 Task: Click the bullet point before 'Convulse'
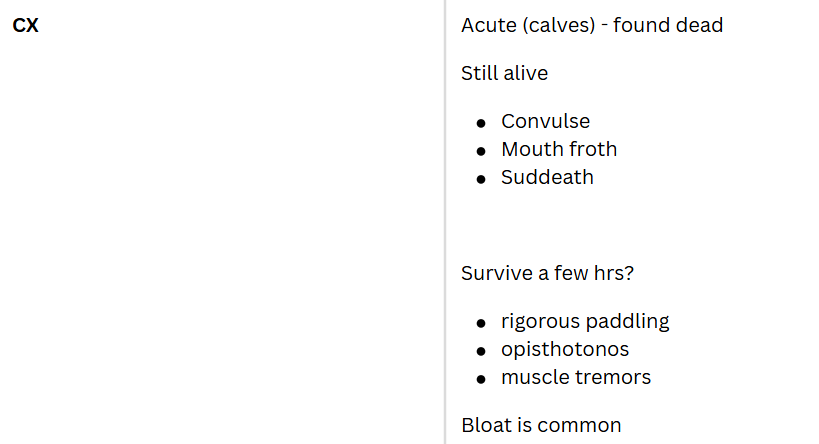coord(481,122)
